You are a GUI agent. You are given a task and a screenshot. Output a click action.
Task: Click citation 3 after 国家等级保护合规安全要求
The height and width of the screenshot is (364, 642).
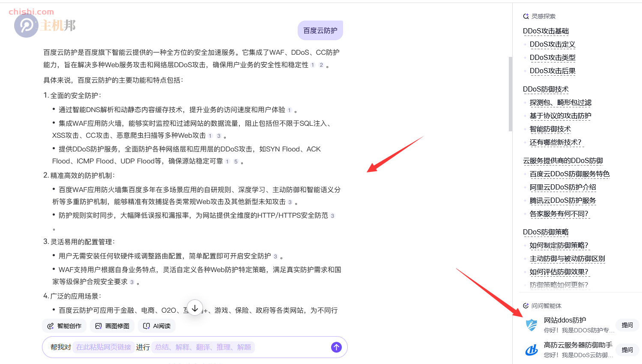click(x=132, y=282)
